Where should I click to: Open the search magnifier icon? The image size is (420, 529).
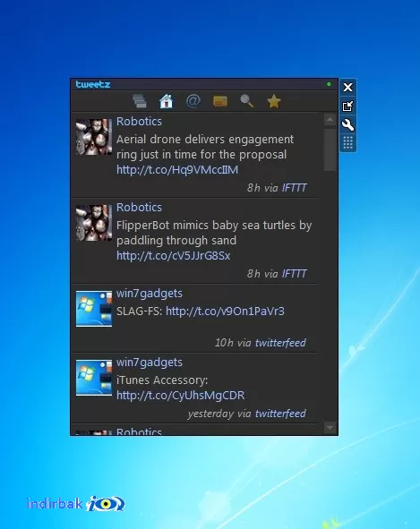[x=247, y=101]
